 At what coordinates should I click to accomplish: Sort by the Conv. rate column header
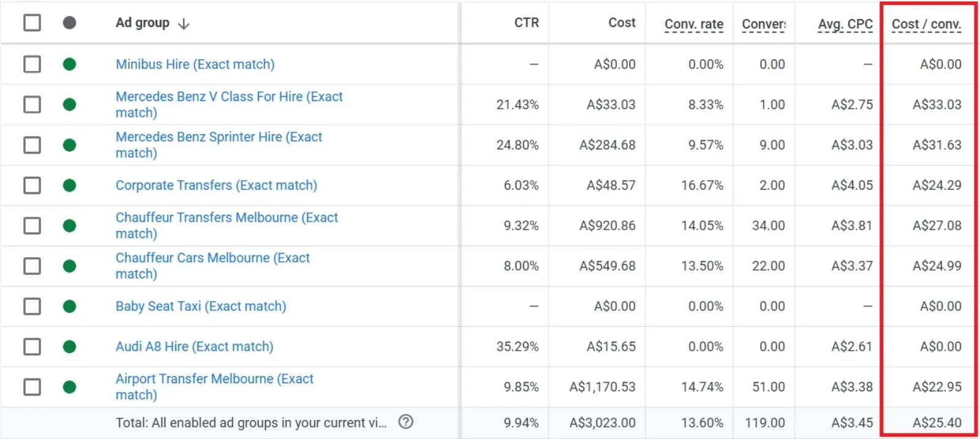[694, 24]
